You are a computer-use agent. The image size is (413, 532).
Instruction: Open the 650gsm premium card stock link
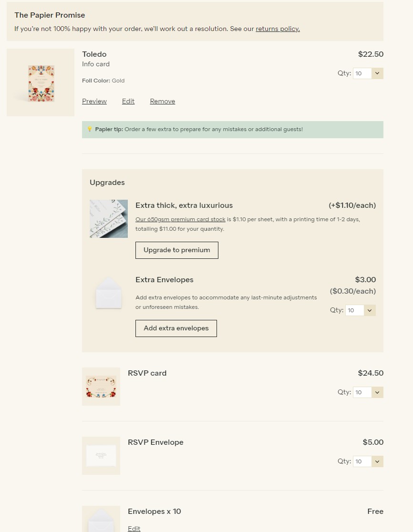pos(180,219)
